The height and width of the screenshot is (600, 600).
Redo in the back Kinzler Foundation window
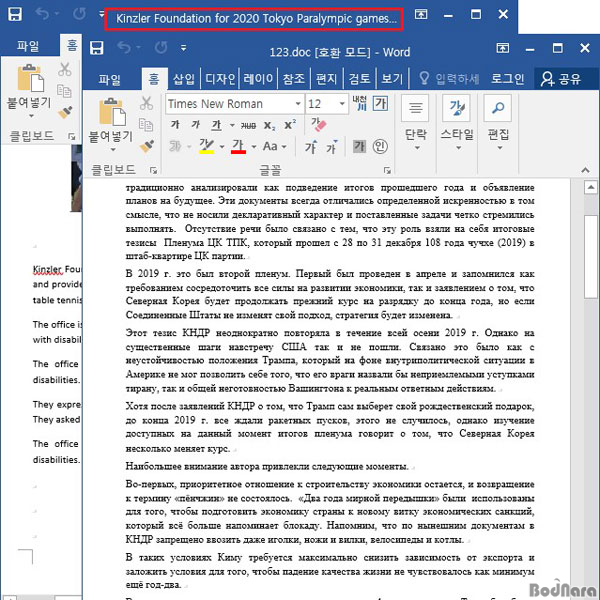pos(79,14)
